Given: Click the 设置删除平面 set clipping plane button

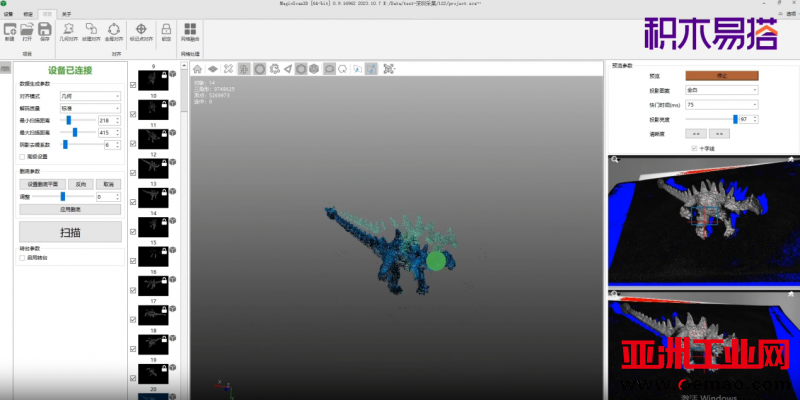Looking at the screenshot, I should pos(42,185).
